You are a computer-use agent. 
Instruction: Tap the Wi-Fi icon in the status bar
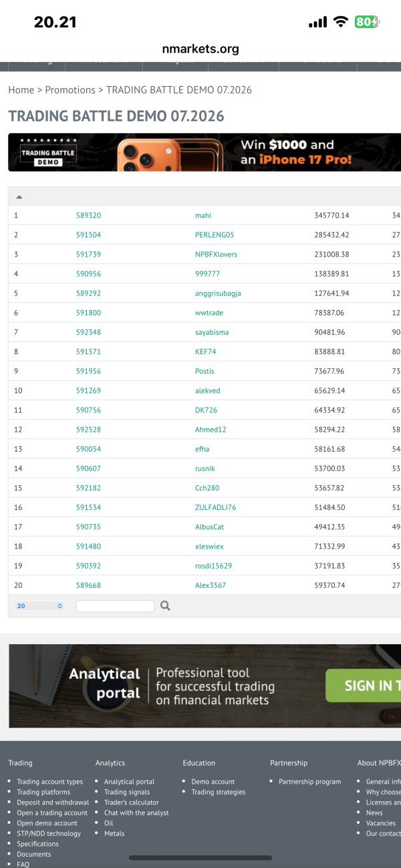coord(341,22)
